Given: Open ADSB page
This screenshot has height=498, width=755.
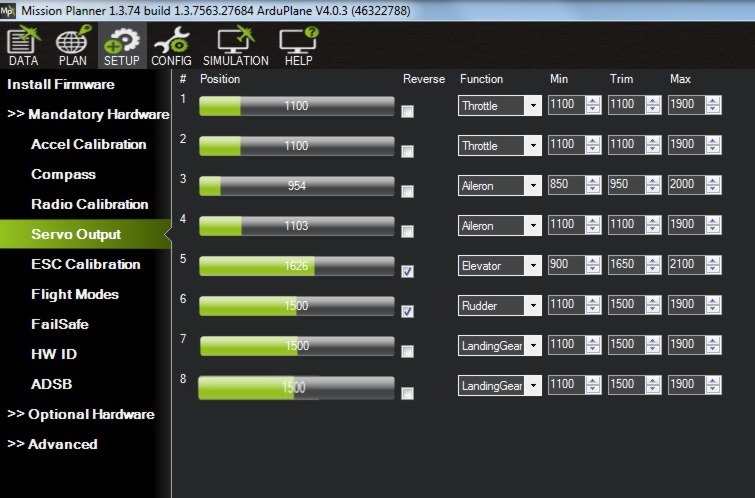Looking at the screenshot, I should pyautogui.click(x=52, y=384).
